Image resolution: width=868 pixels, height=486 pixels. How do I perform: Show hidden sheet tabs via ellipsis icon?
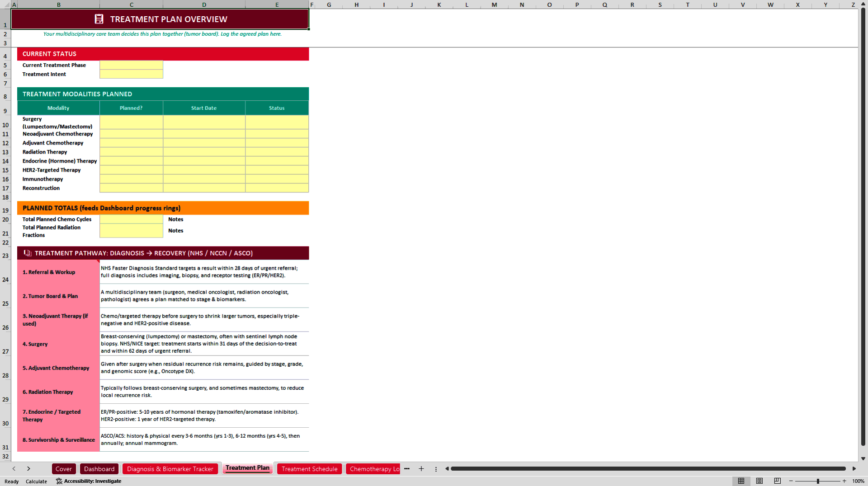pos(407,469)
